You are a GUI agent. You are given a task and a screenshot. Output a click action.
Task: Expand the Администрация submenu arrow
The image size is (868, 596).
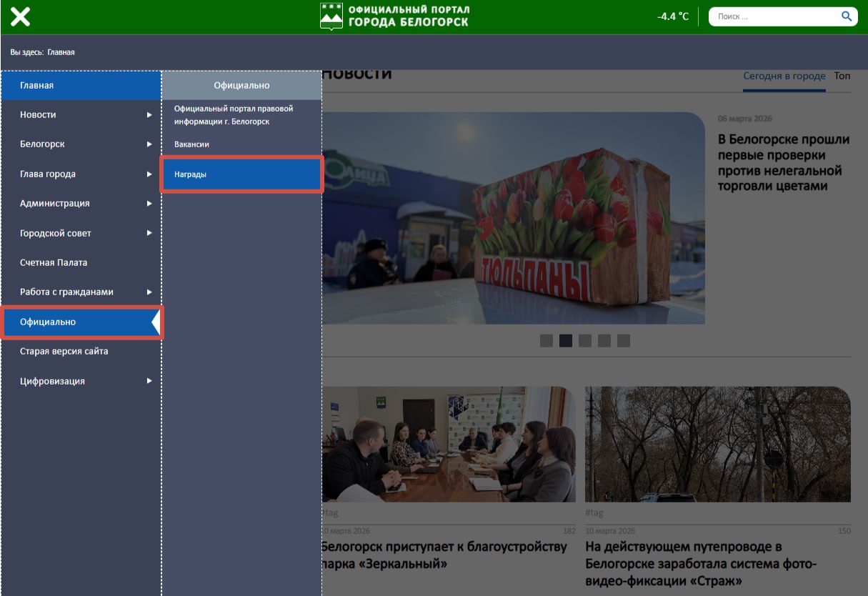(x=149, y=204)
